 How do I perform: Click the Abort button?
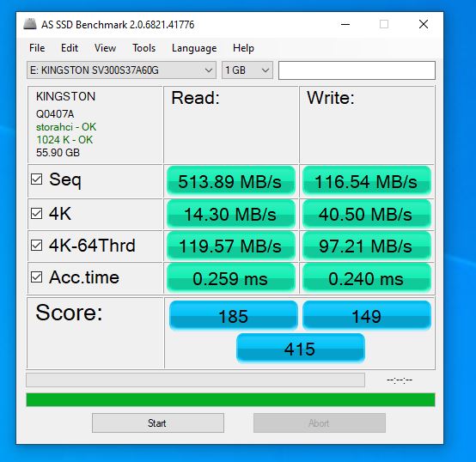(x=320, y=422)
